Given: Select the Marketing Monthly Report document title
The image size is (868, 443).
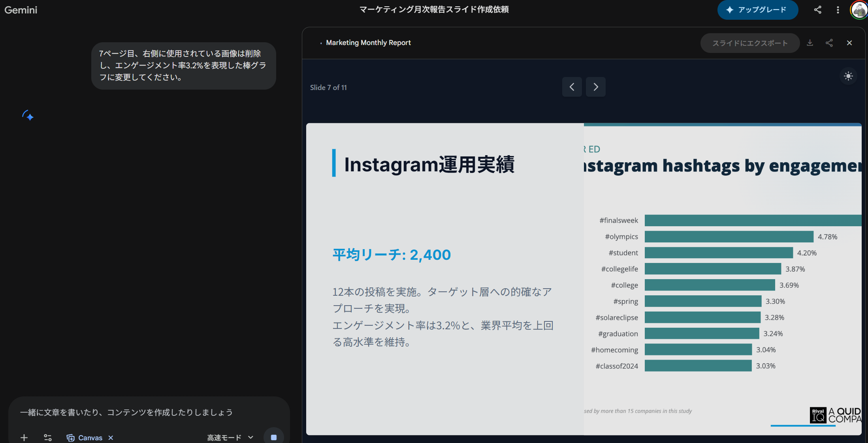Looking at the screenshot, I should click(368, 43).
